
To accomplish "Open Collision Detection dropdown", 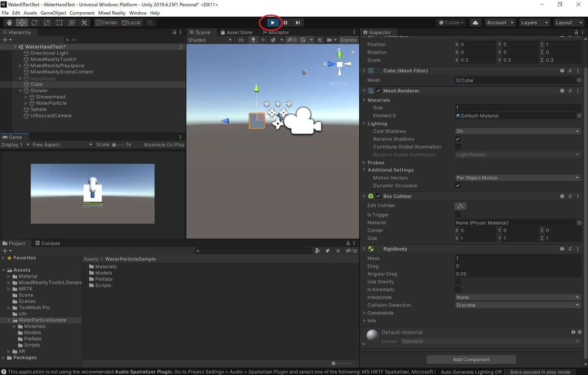I will click(x=517, y=305).
